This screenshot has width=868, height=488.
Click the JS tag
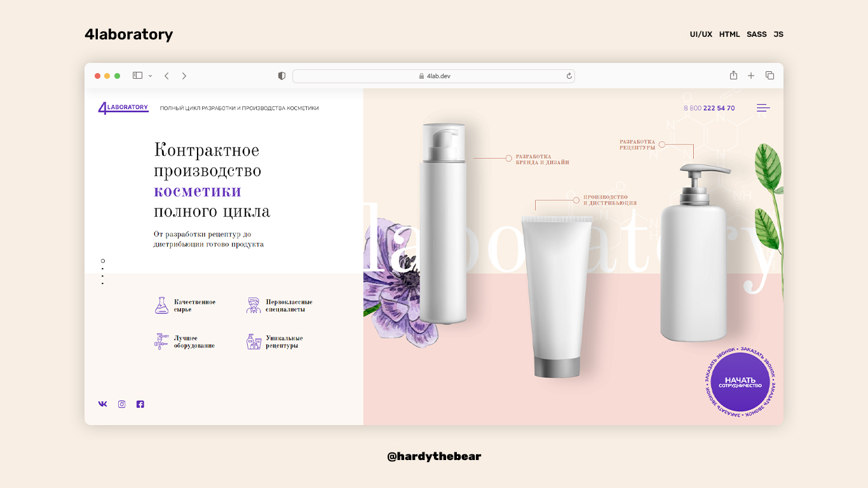coord(778,34)
